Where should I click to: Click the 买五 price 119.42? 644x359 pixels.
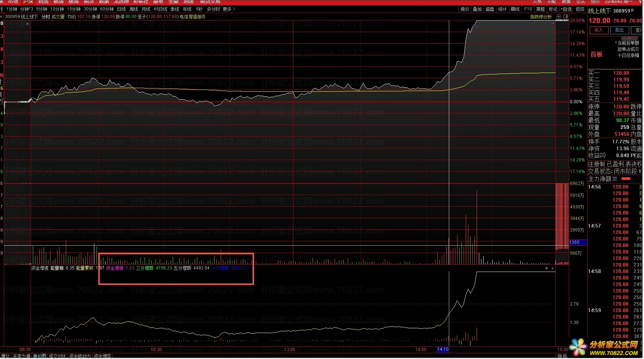(621, 99)
